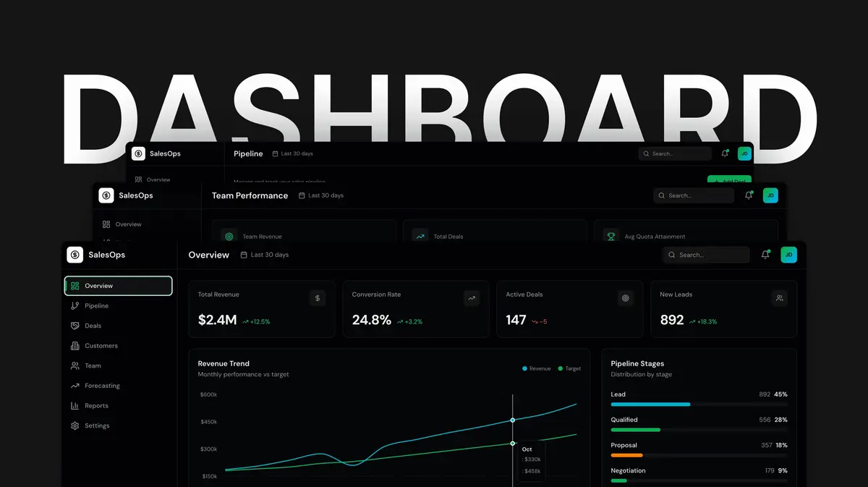This screenshot has height=487, width=868.
Task: Click the 24.8% conversion rate value
Action: 371,320
